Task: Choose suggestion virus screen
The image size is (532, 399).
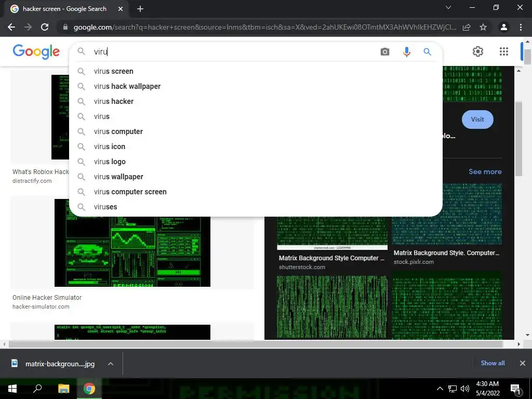Action: tap(256, 71)
